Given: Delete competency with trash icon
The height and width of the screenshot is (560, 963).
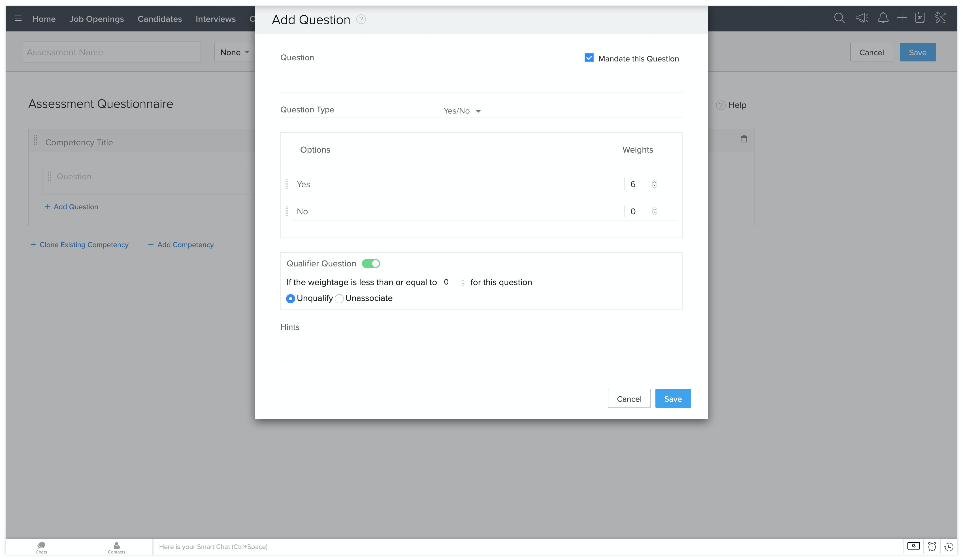Looking at the screenshot, I should [744, 139].
